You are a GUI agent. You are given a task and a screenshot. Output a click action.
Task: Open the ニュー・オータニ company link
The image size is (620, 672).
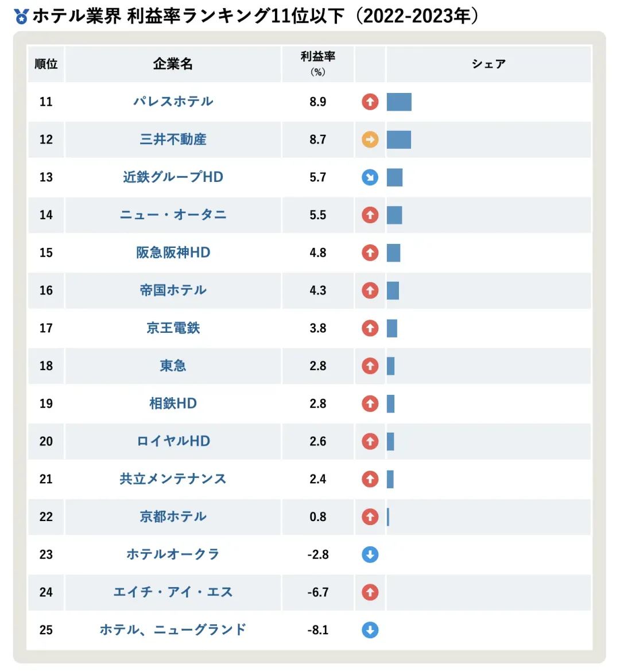[173, 215]
